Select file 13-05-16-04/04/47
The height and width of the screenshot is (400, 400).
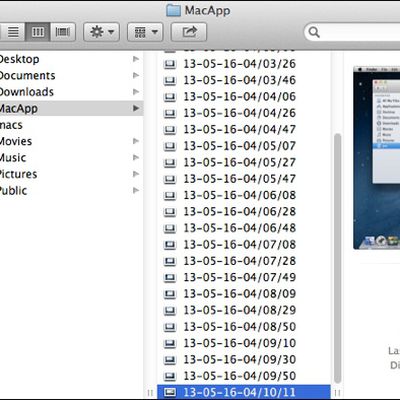[x=244, y=129]
